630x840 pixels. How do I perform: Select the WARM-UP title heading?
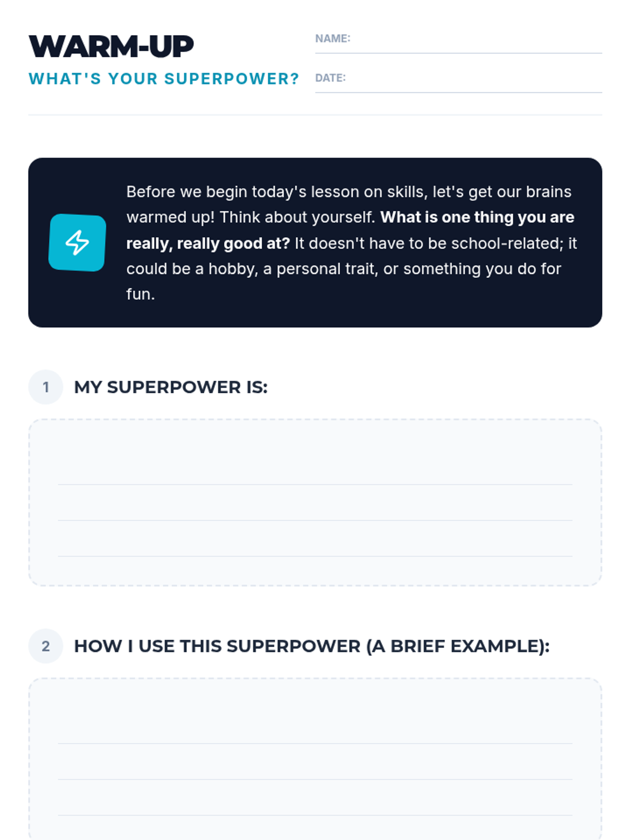111,46
